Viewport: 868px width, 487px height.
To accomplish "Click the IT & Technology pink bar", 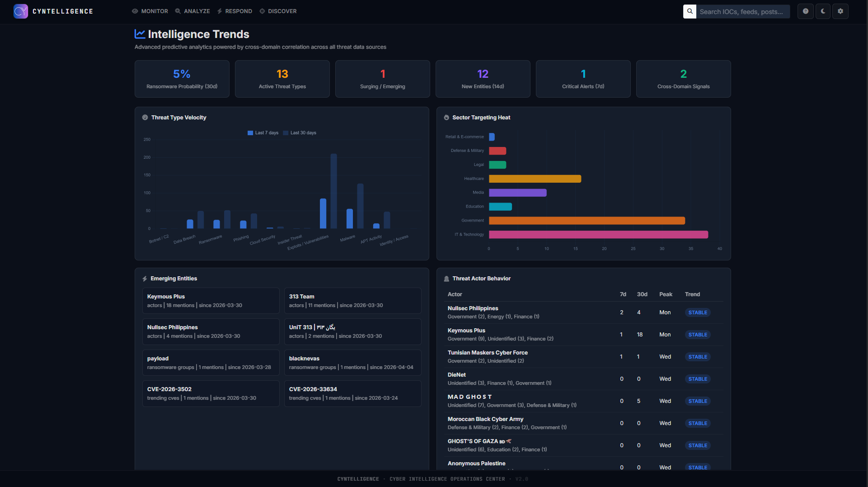I will [x=598, y=235].
